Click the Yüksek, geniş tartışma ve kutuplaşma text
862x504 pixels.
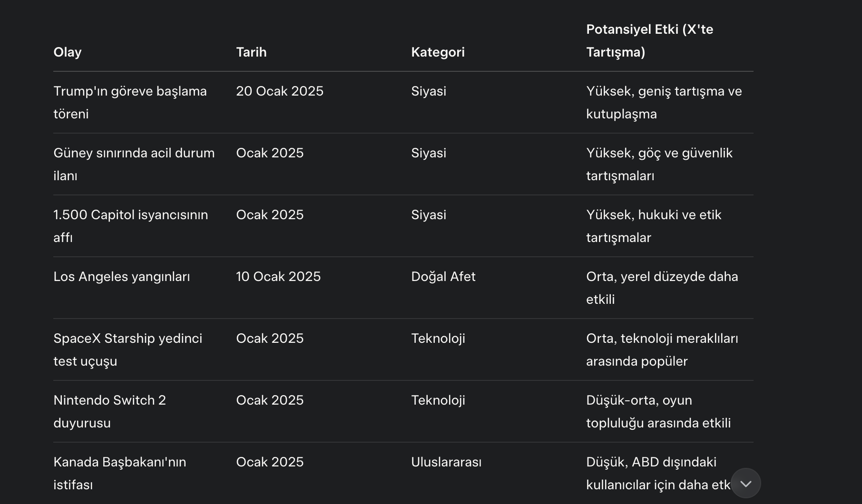tap(664, 103)
